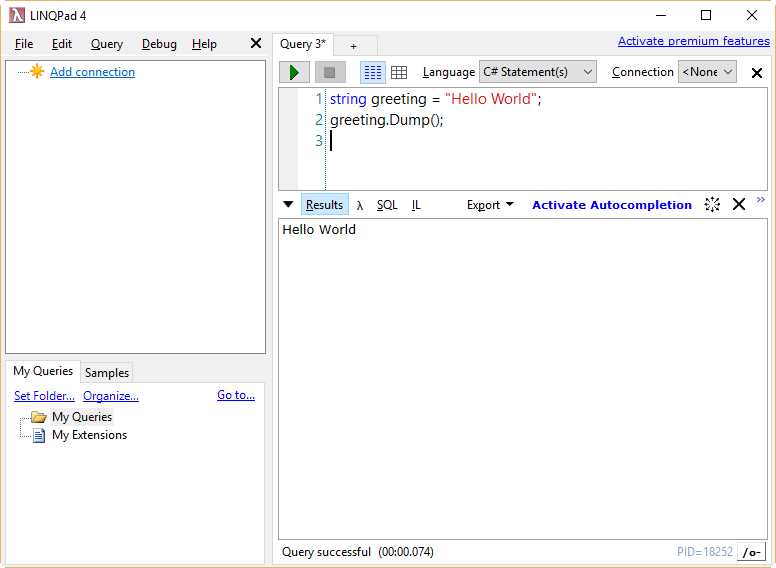This screenshot has height=568, width=776.
Task: Switch results to data grids view icon
Action: [399, 72]
